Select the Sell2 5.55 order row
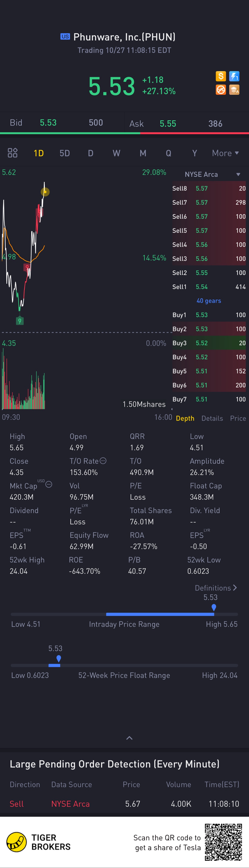The height and width of the screenshot is (868, 249). tap(209, 273)
